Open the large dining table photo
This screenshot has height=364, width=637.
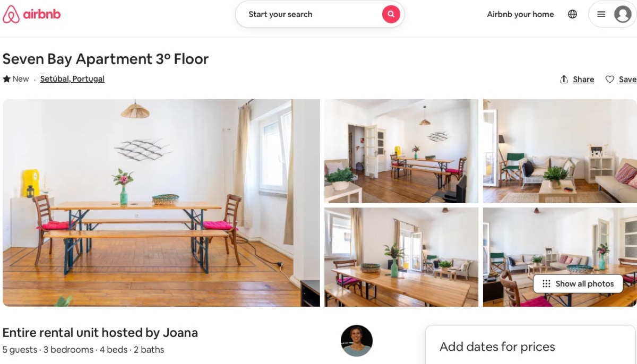(x=161, y=203)
